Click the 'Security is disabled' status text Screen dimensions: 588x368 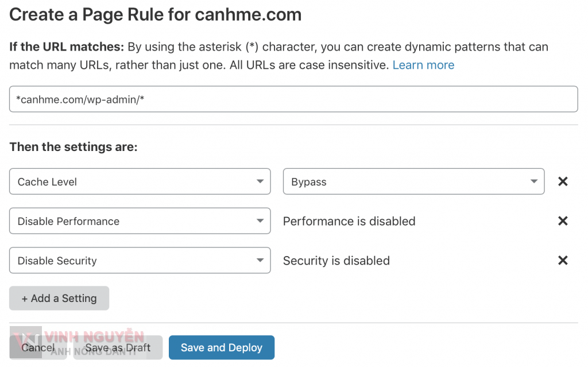click(336, 261)
